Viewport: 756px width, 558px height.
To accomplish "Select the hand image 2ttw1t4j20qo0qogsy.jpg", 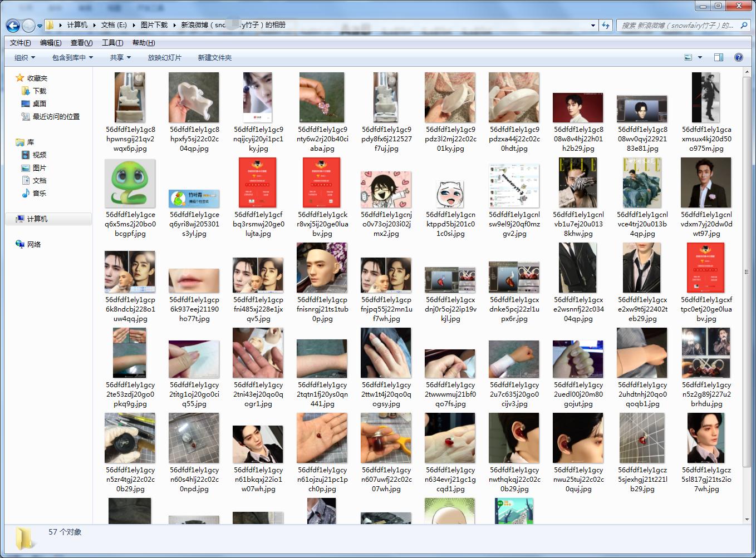I will pyautogui.click(x=386, y=353).
